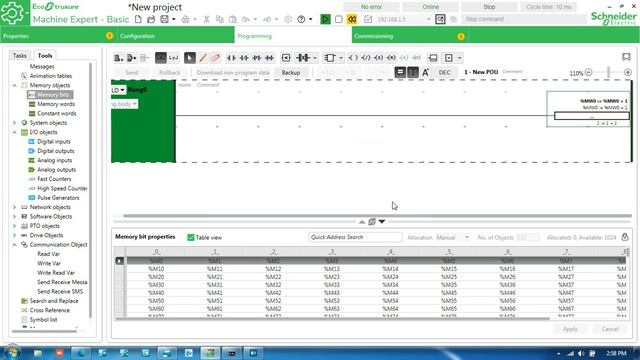Click the yellow initialize controller rewind icon
640x360 pixels.
[x=352, y=19]
